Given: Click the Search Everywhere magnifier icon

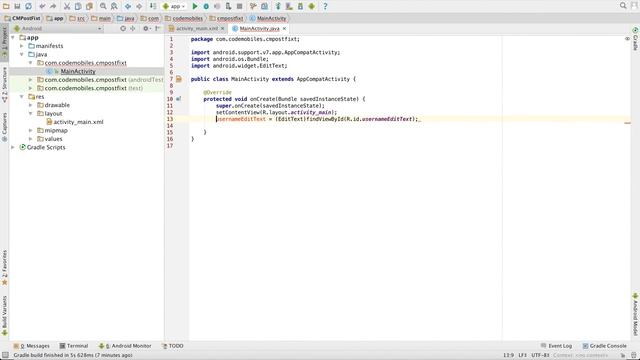Looking at the screenshot, I should click(623, 6).
